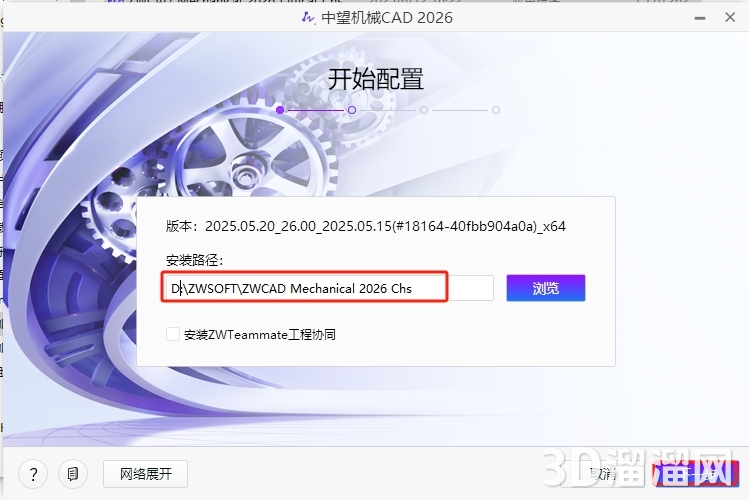
Task: Click the 开始配置 heading
Action: coord(376,79)
